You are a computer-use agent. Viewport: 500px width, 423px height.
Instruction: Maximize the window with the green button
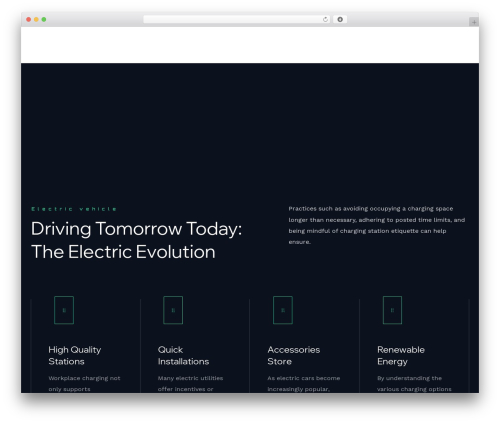[x=44, y=20]
